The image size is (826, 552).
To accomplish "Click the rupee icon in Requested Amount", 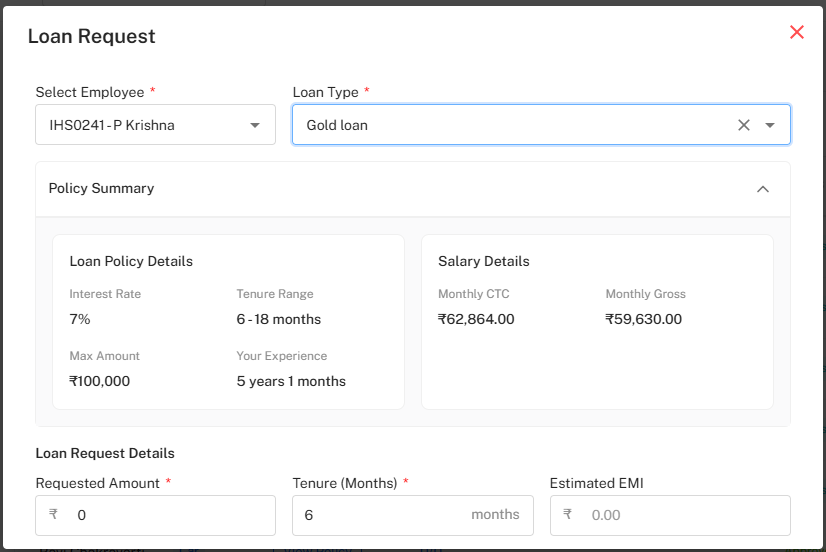I will (x=53, y=515).
